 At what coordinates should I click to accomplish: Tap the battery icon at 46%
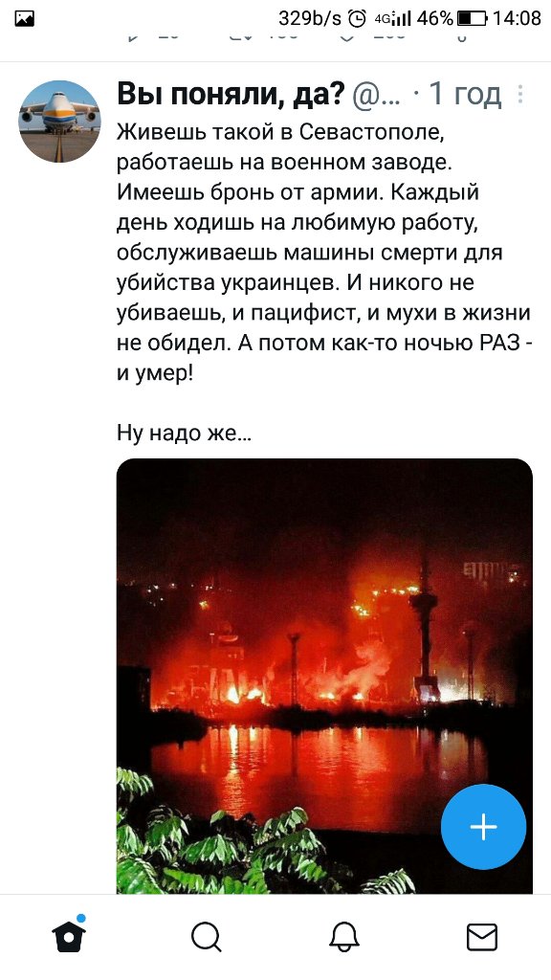pyautogui.click(x=472, y=19)
